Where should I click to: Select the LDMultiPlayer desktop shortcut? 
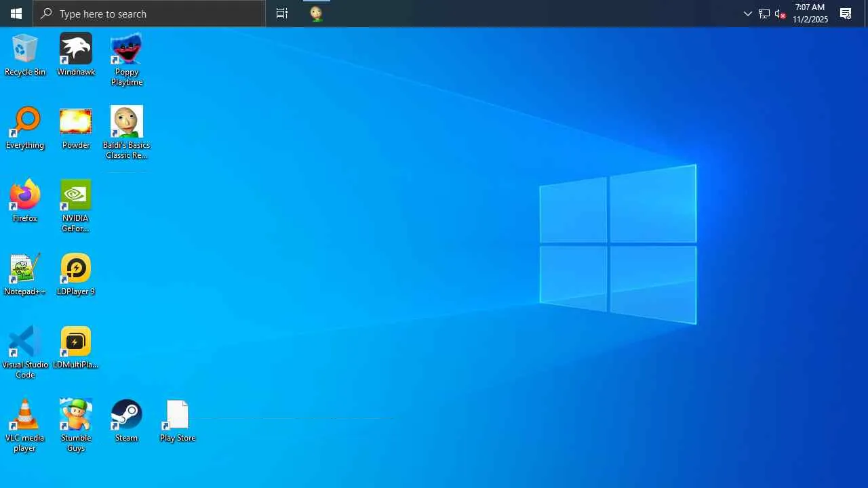pyautogui.click(x=76, y=348)
